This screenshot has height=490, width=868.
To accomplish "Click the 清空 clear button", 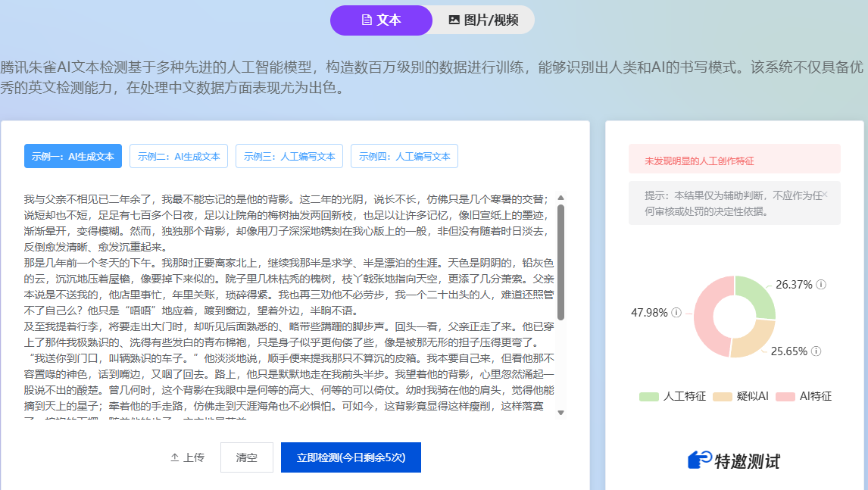I will (246, 457).
